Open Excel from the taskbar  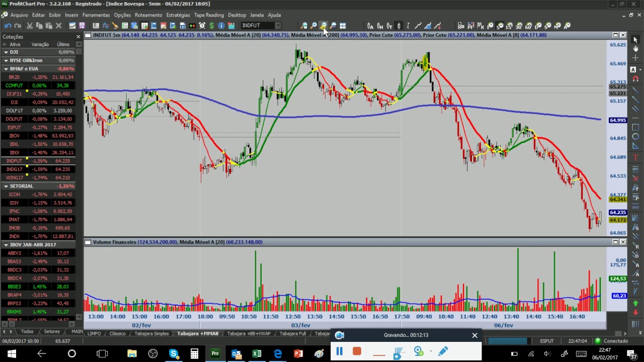[257, 353]
